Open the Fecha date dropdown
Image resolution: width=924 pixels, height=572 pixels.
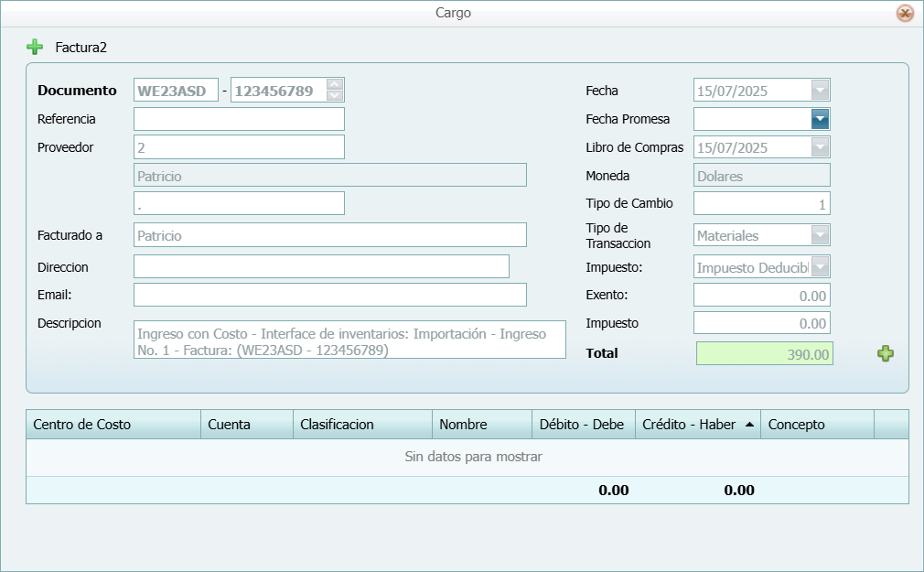point(821,91)
